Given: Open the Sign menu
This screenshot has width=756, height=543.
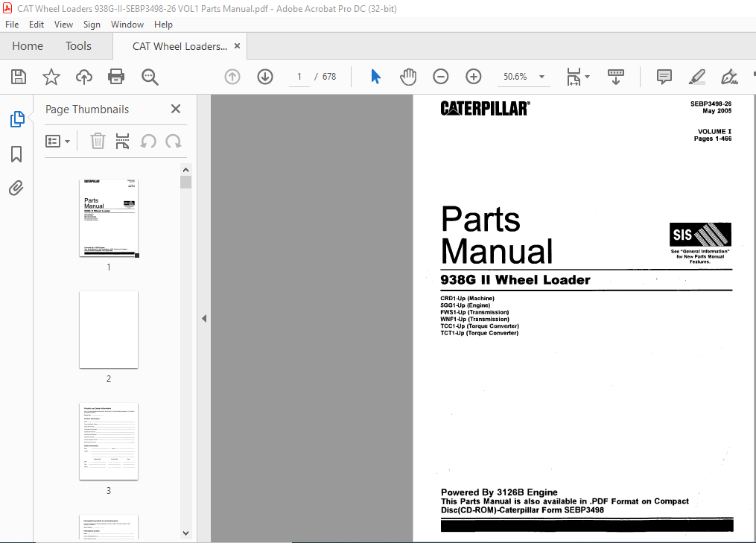Looking at the screenshot, I should pyautogui.click(x=92, y=25).
